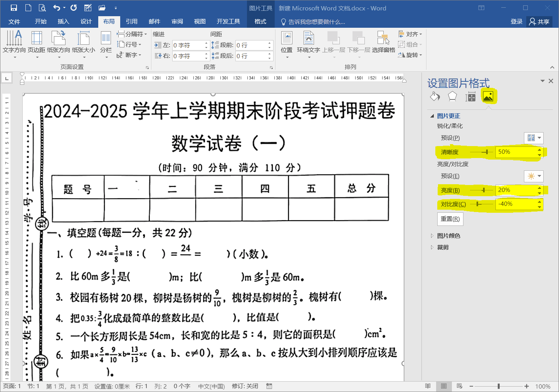559x392 pixels.
Task: Switch to the 审阅 ribbon tab
Action: pos(177,22)
